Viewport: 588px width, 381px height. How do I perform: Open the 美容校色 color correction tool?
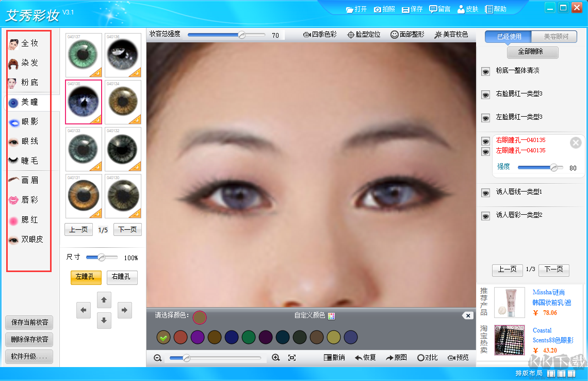coord(452,35)
